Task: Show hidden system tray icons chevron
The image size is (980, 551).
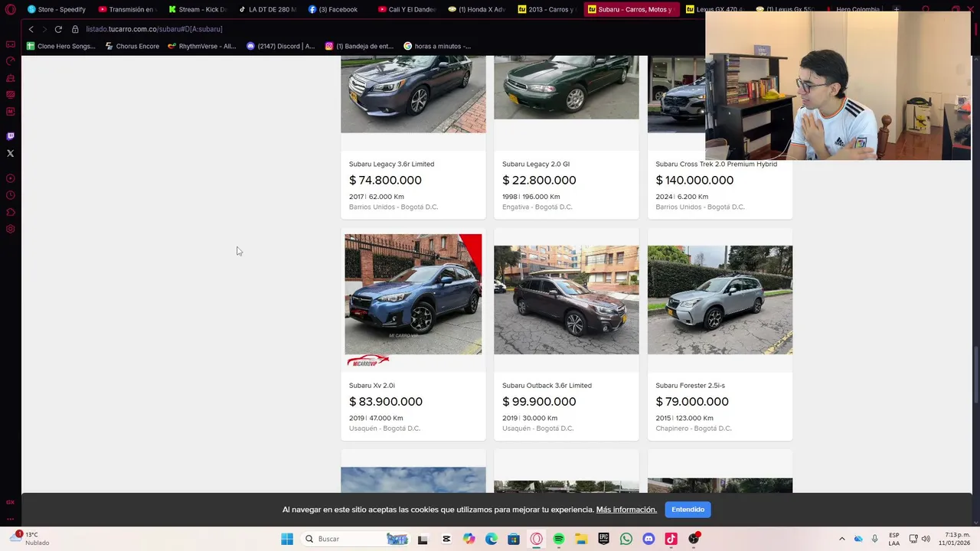Action: point(842,539)
